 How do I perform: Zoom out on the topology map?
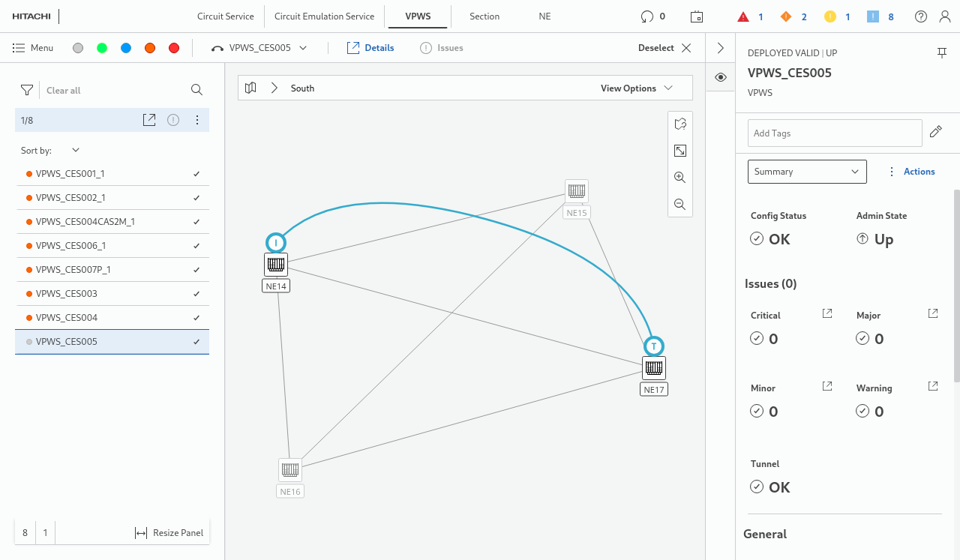tap(680, 204)
